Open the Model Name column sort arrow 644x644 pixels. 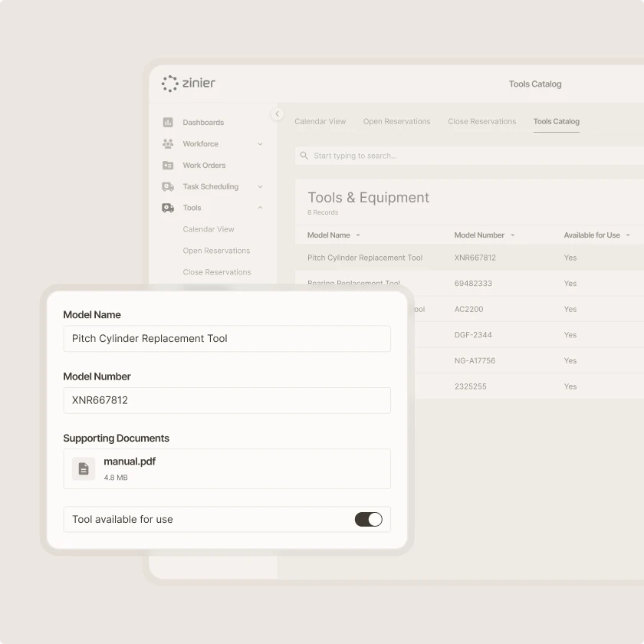358,235
